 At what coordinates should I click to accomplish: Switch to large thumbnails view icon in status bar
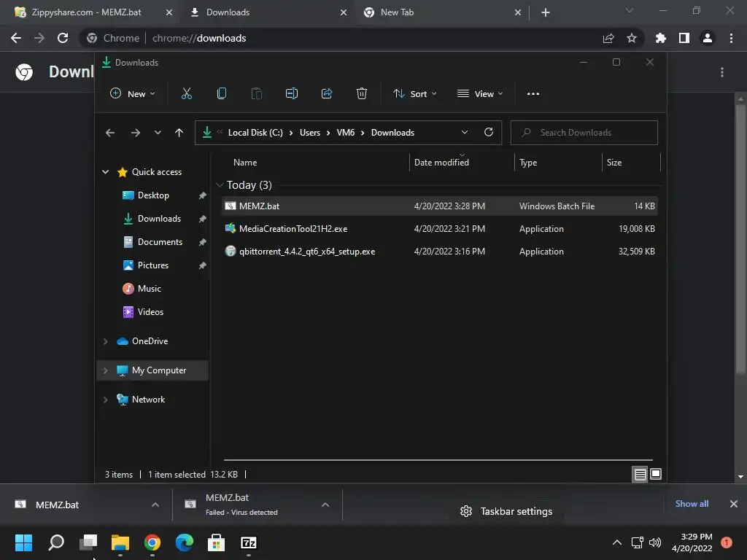(656, 474)
